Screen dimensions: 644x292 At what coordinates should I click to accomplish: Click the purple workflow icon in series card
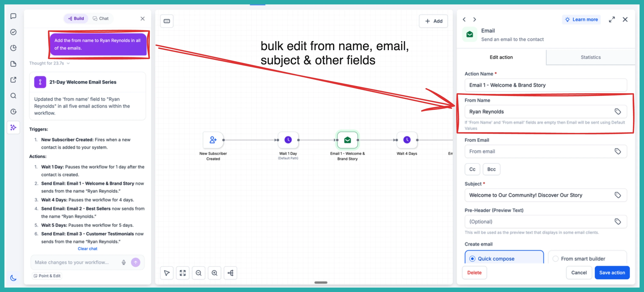tap(40, 82)
